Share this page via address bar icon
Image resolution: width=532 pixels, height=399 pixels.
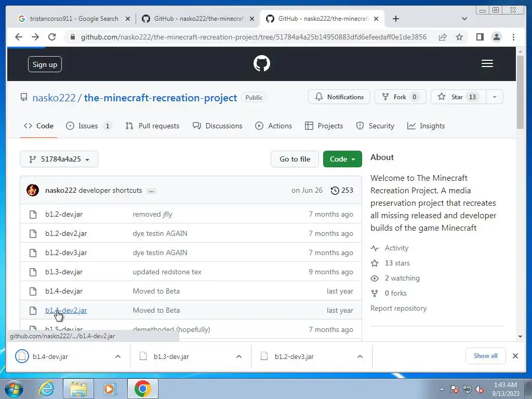click(x=443, y=37)
